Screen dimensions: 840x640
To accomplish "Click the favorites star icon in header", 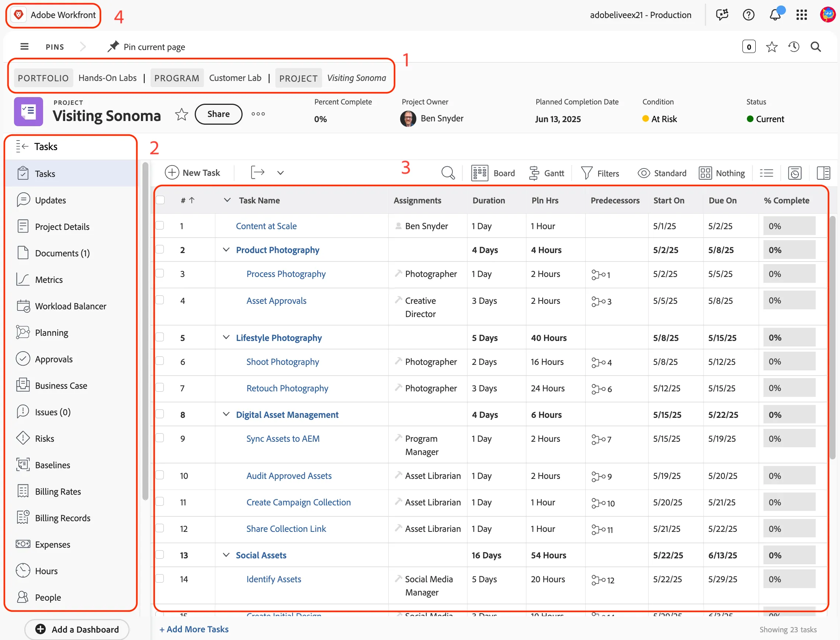I will coord(772,47).
